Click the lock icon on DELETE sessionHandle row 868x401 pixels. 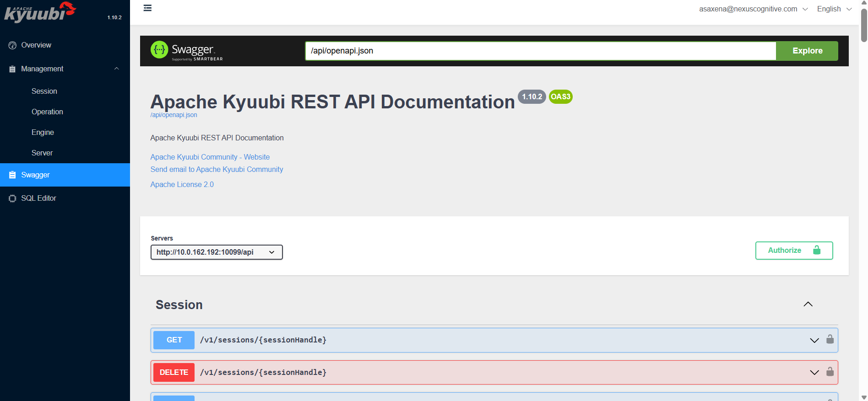click(x=830, y=371)
